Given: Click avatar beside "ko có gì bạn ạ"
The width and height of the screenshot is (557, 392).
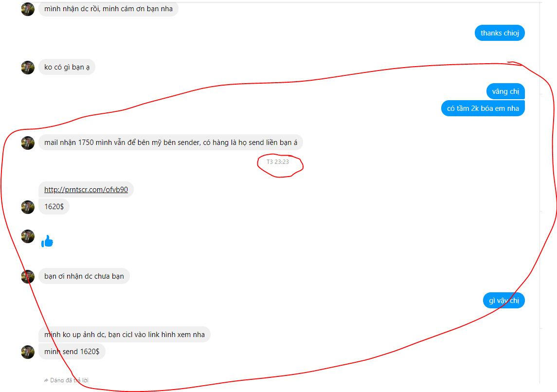Looking at the screenshot, I should [x=28, y=68].
